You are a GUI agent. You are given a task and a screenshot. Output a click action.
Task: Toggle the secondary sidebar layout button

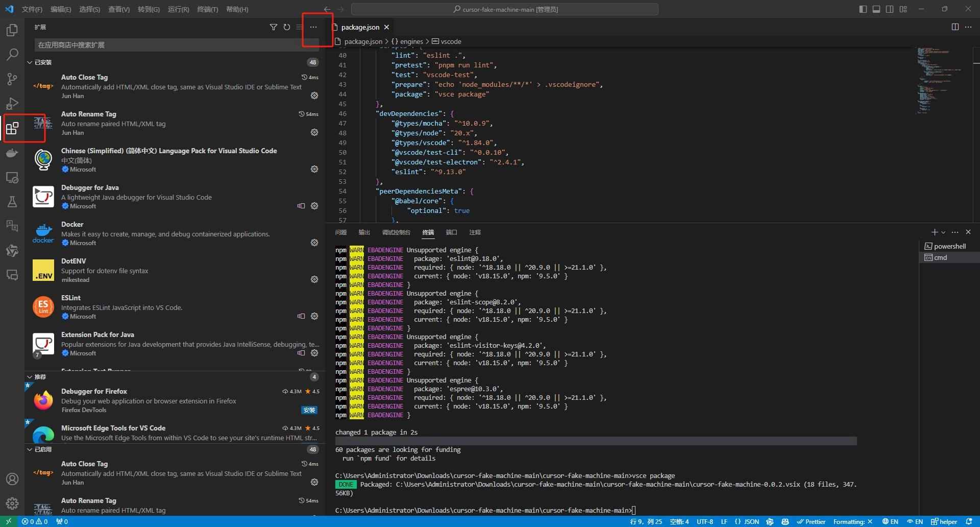tap(890, 9)
